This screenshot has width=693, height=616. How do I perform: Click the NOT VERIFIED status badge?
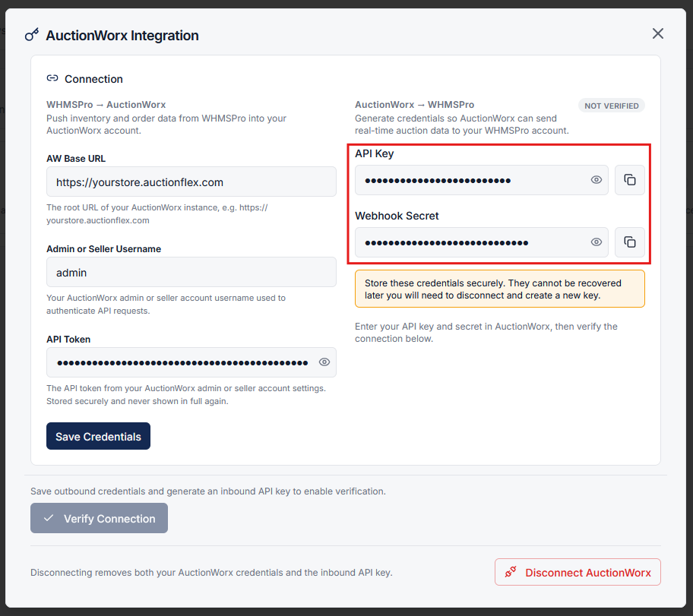coord(611,106)
